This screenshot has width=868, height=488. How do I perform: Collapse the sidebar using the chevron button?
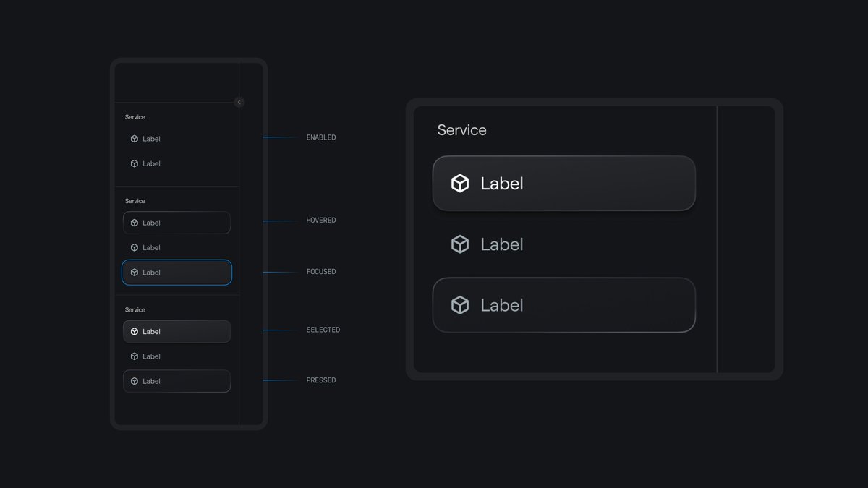[239, 102]
